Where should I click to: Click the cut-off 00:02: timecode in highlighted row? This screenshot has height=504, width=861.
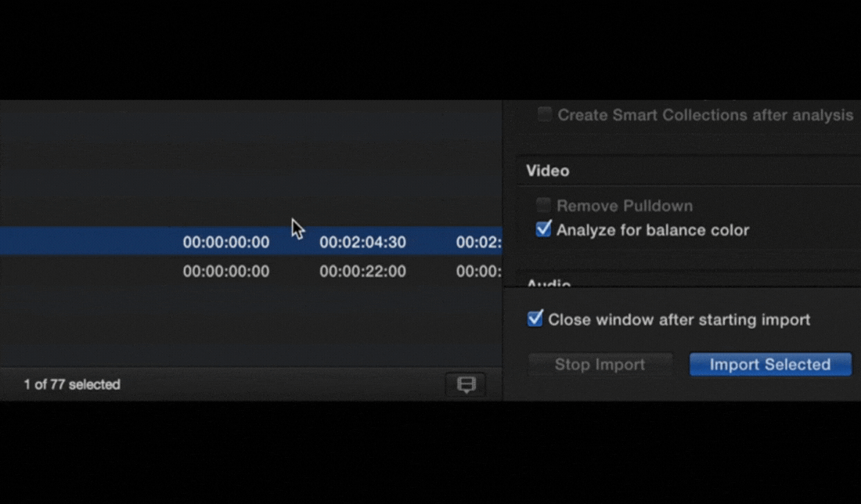pos(478,243)
